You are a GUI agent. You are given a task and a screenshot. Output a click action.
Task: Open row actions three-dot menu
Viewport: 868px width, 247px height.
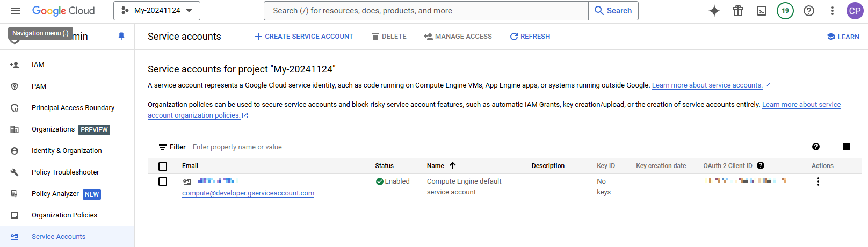point(818,181)
